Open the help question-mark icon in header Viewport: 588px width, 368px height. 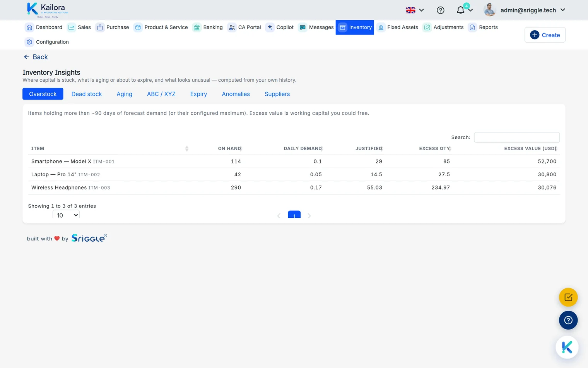click(441, 10)
